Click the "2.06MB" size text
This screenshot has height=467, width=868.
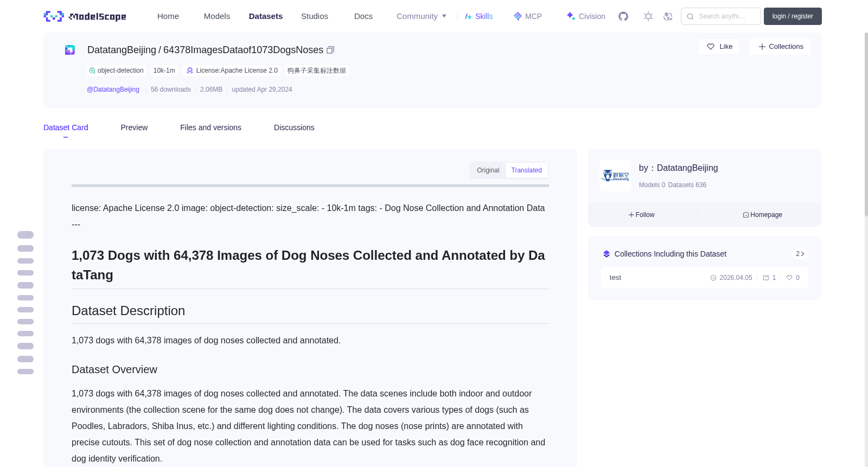pos(212,89)
